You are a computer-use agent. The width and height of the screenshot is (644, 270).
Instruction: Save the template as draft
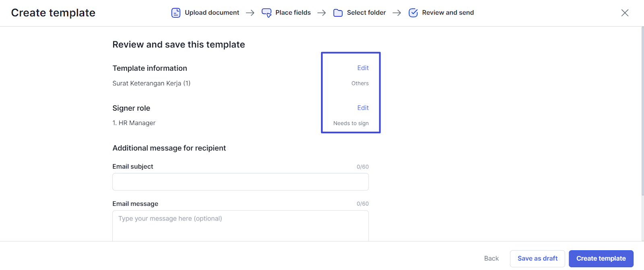pos(537,259)
